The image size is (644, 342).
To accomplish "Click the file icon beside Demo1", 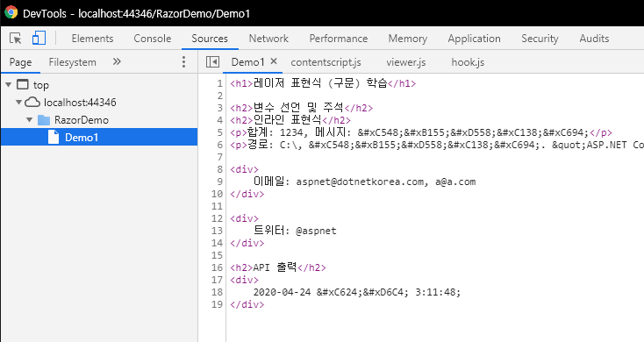I will [x=54, y=137].
